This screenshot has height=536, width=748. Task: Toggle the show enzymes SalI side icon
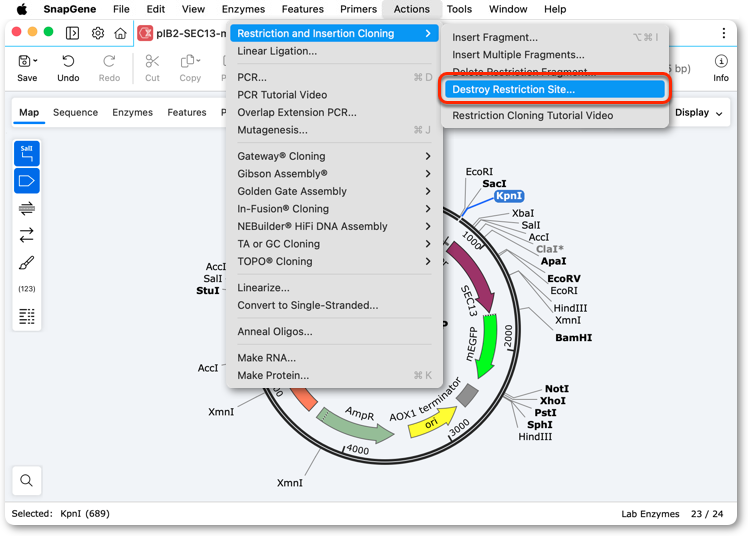pyautogui.click(x=27, y=154)
